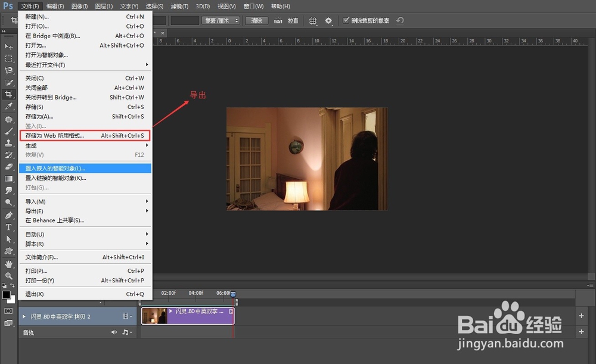This screenshot has height=364, width=596.
Task: Select the Move tool
Action: coord(8,46)
